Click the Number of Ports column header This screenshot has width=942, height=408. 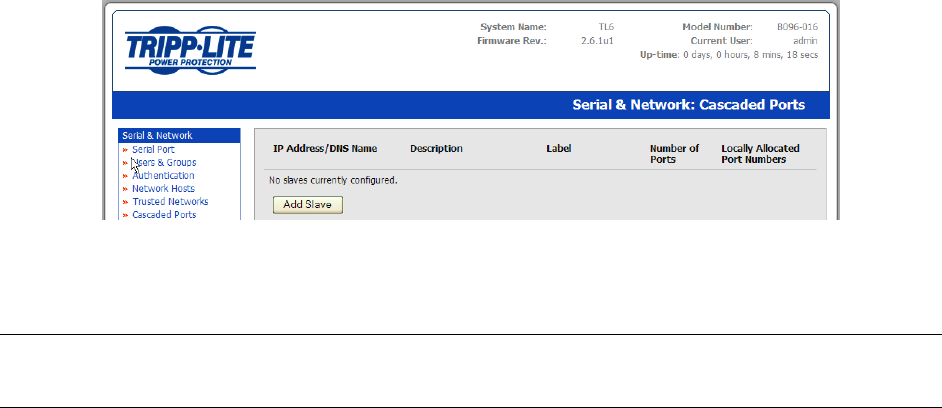(675, 154)
